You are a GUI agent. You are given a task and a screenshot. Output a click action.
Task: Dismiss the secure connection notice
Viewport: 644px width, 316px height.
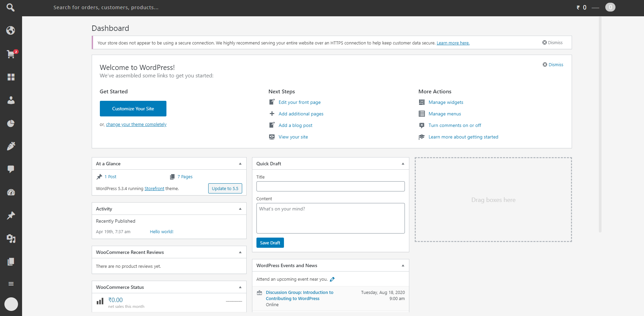[x=552, y=42]
